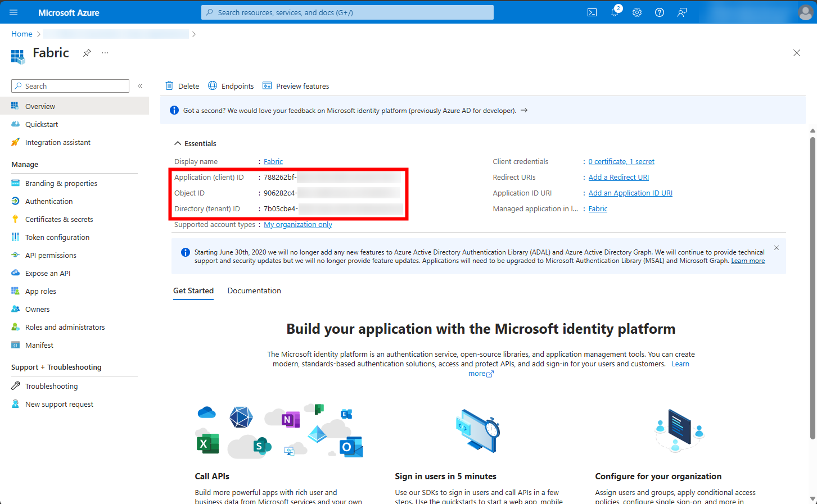
Task: Open the help question mark
Action: [x=660, y=12]
